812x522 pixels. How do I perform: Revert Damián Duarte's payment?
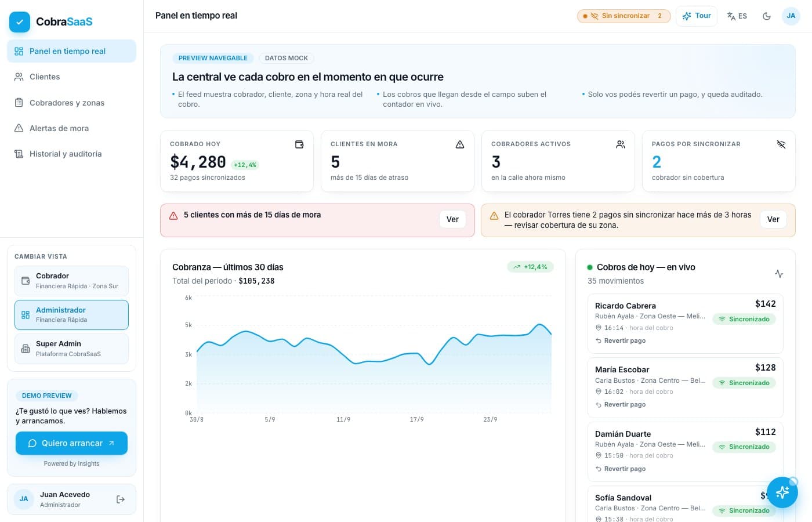pyautogui.click(x=621, y=469)
